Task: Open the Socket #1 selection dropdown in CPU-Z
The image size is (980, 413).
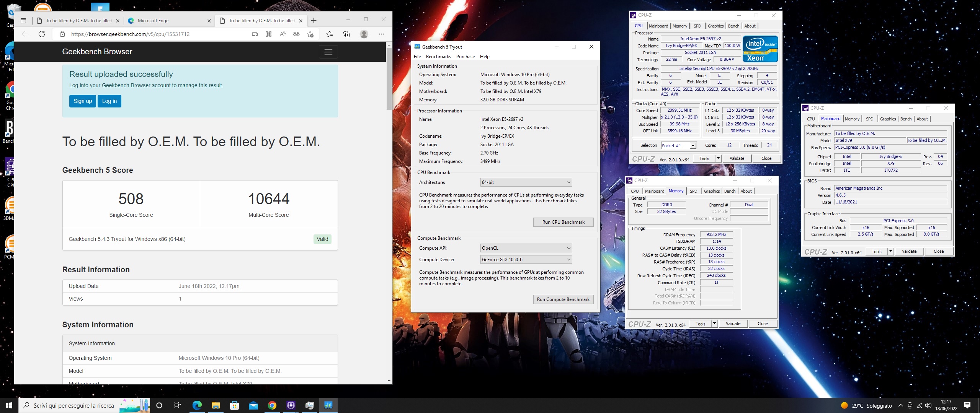Action: [x=678, y=145]
